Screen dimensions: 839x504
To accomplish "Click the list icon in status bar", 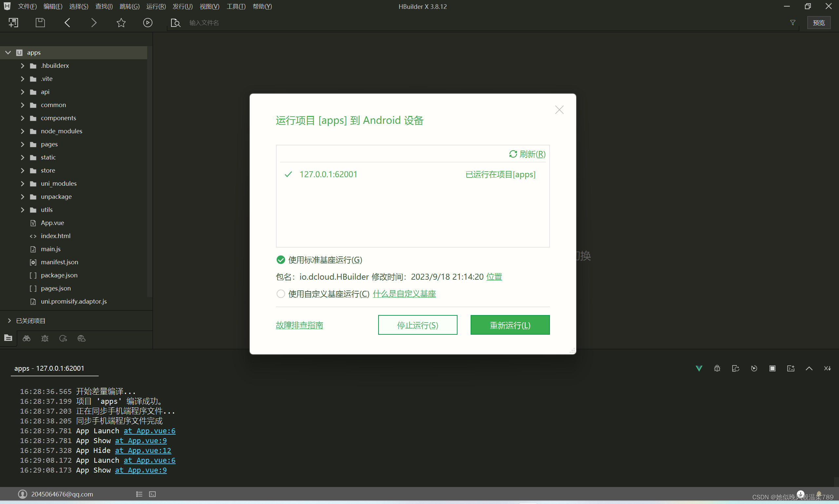I will click(x=139, y=494).
